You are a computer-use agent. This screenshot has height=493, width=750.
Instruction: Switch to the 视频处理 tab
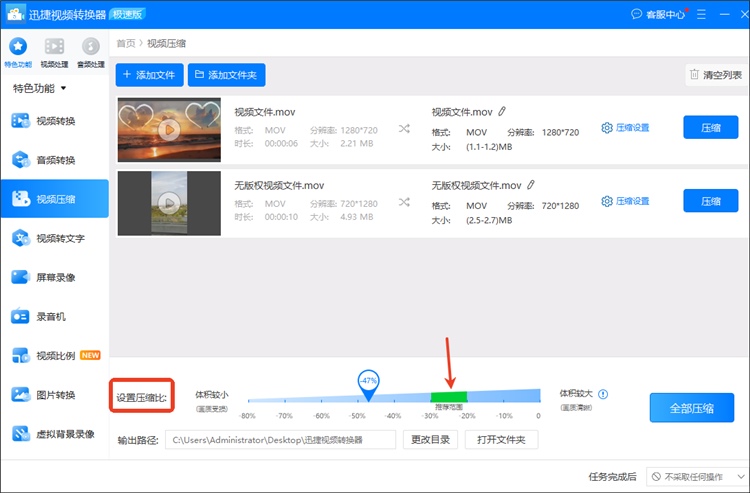54,50
